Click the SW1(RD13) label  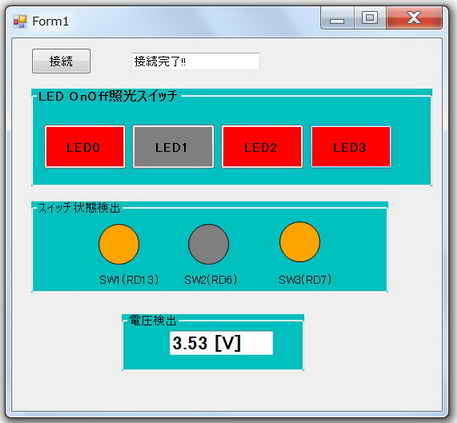(129, 280)
